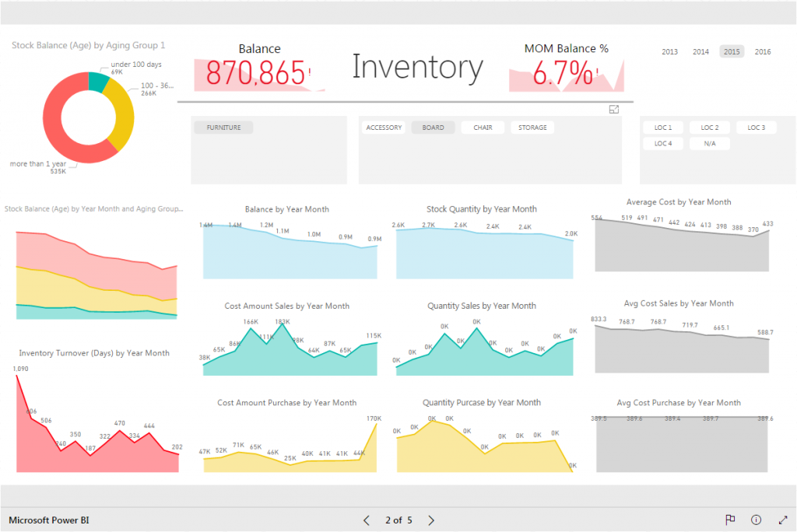This screenshot has height=532, width=797.
Task: Go to previous page arrow
Action: [x=367, y=520]
